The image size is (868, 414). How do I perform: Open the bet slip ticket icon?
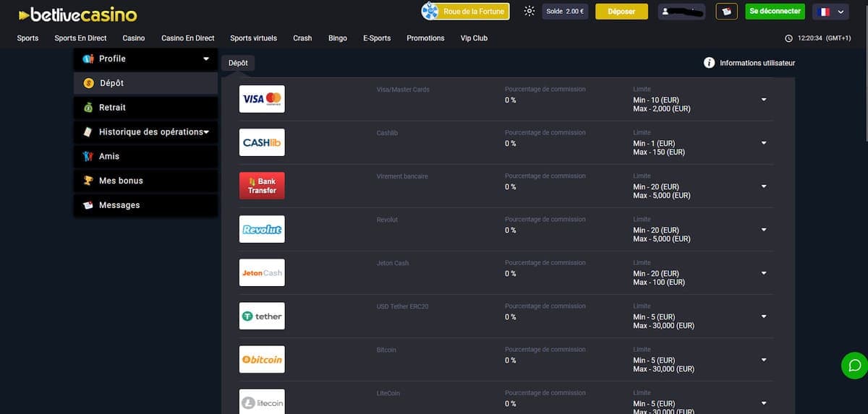pyautogui.click(x=726, y=12)
